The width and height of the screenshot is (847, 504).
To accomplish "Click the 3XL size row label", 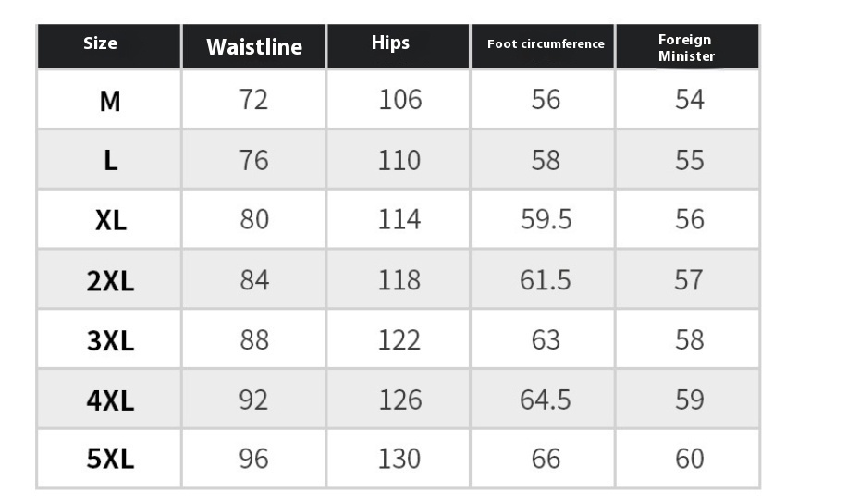I will point(110,340).
